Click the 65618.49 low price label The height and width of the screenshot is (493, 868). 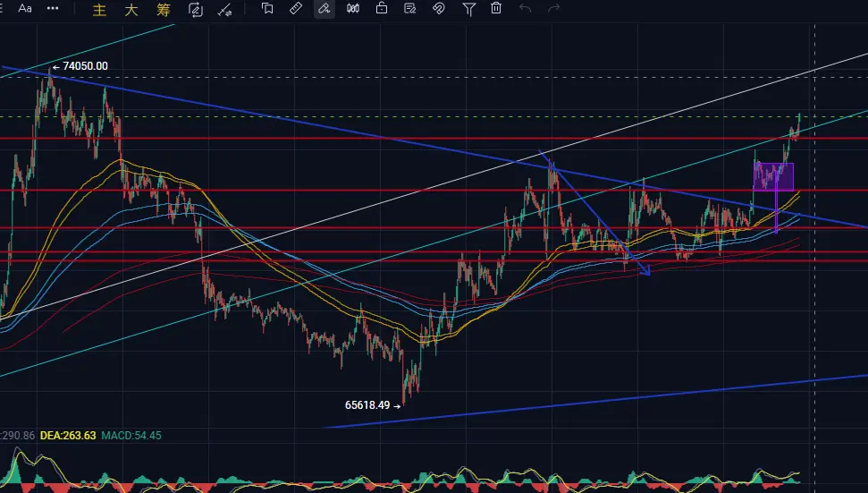(367, 405)
